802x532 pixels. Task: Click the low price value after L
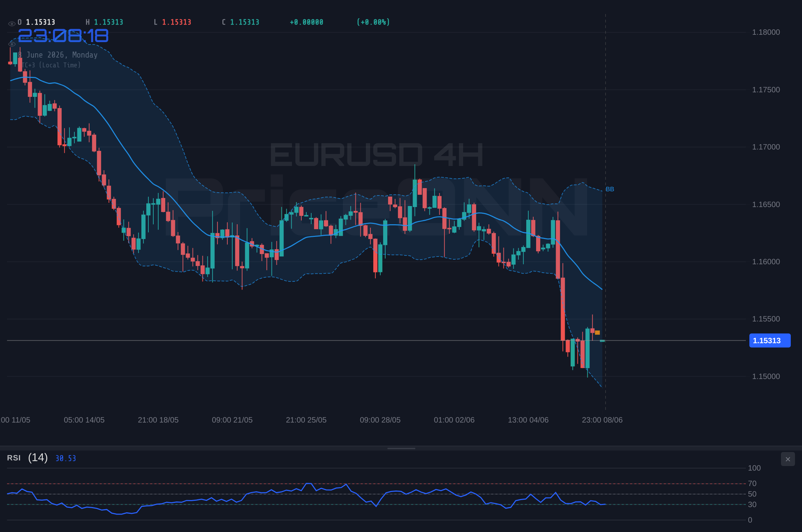[x=176, y=22]
